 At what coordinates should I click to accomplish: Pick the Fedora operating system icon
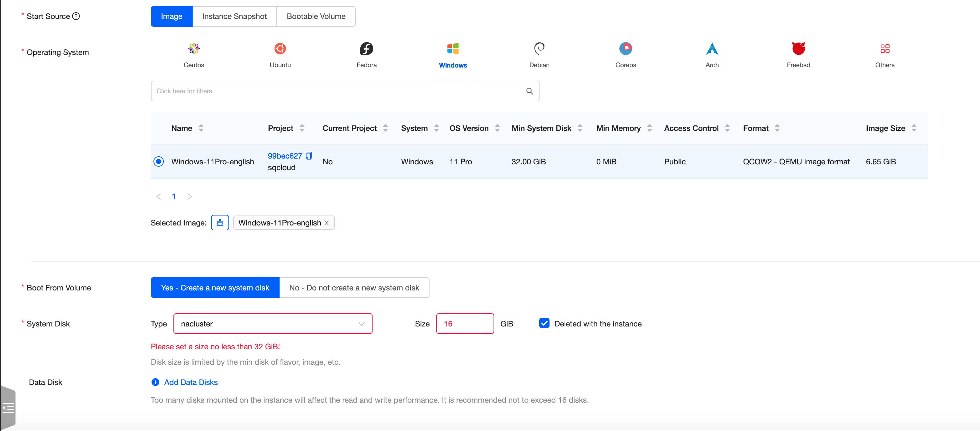pyautogui.click(x=366, y=49)
